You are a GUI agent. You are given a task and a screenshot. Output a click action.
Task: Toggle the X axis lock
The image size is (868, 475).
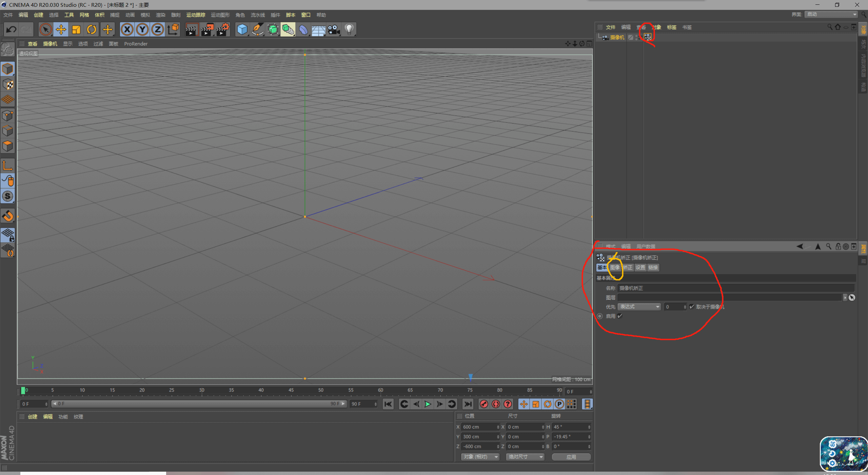pyautogui.click(x=127, y=30)
